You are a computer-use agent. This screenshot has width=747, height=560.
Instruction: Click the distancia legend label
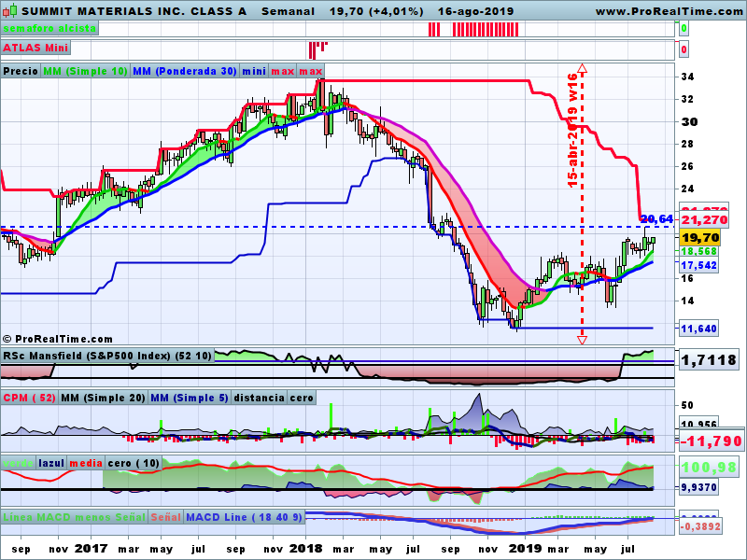click(x=260, y=398)
